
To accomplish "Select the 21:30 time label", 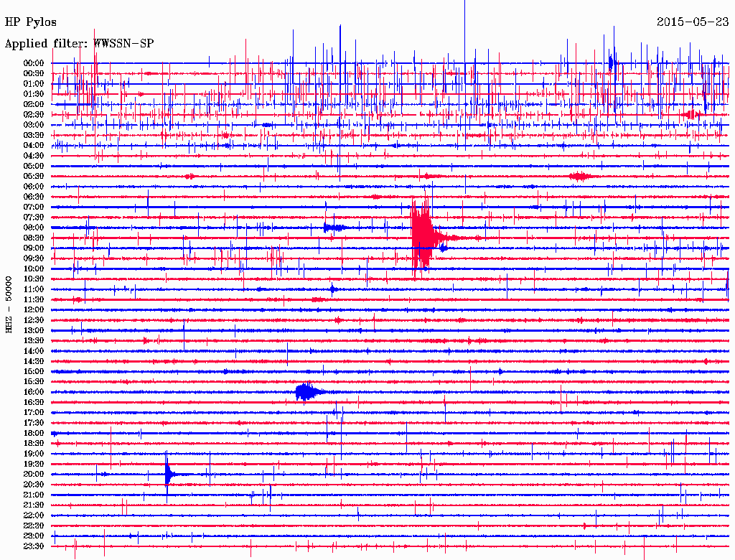I will click(34, 505).
